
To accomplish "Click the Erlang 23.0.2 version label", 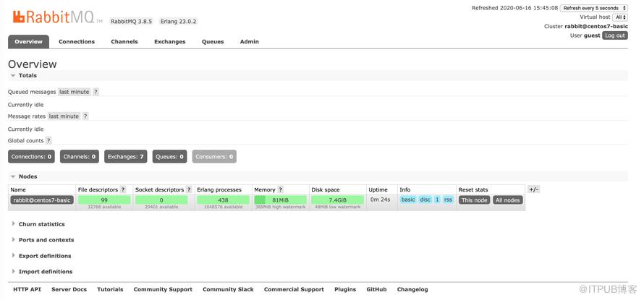I will (x=179, y=22).
